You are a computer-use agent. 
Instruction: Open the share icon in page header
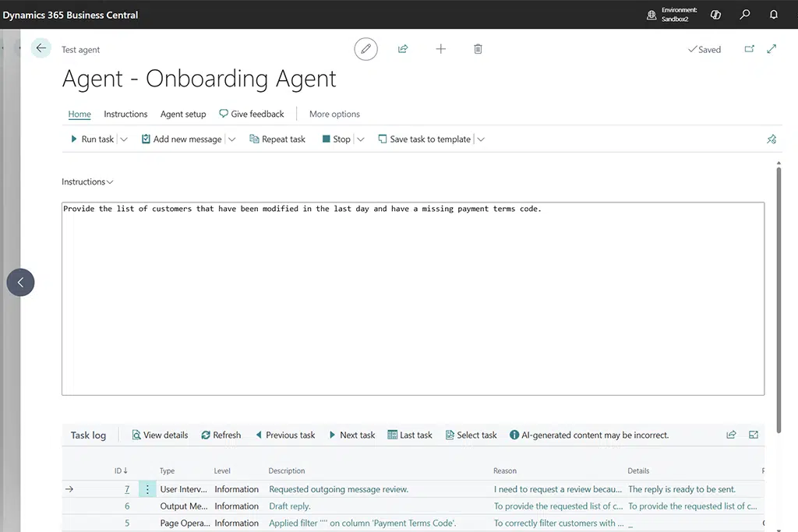coord(403,49)
